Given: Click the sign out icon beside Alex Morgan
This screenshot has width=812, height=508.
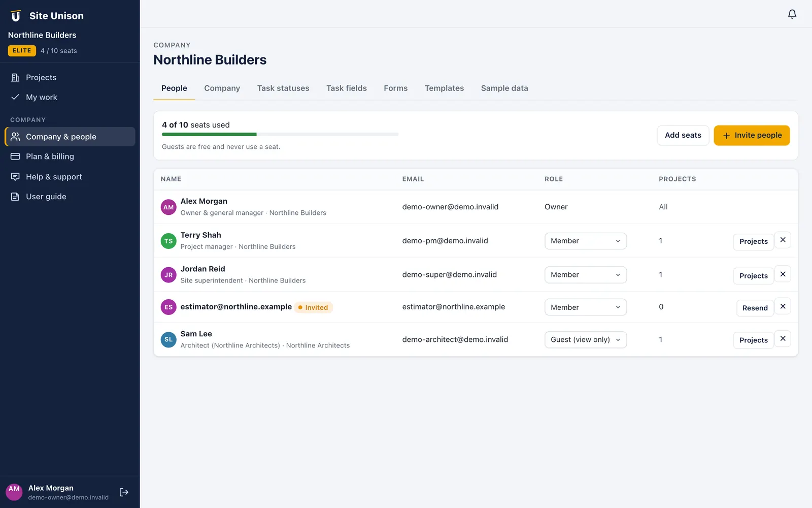Looking at the screenshot, I should [124, 492].
